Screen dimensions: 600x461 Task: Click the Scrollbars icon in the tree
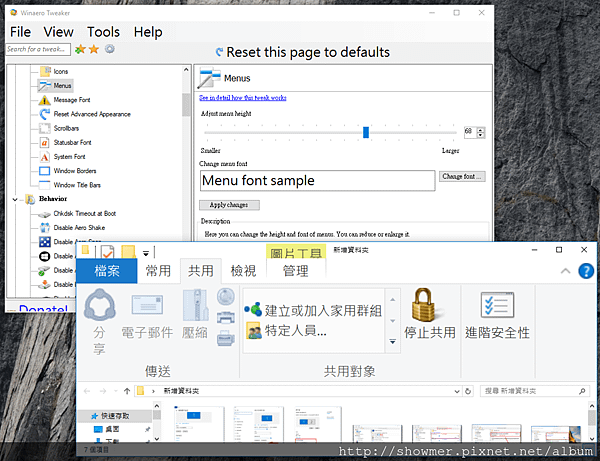(x=44, y=128)
